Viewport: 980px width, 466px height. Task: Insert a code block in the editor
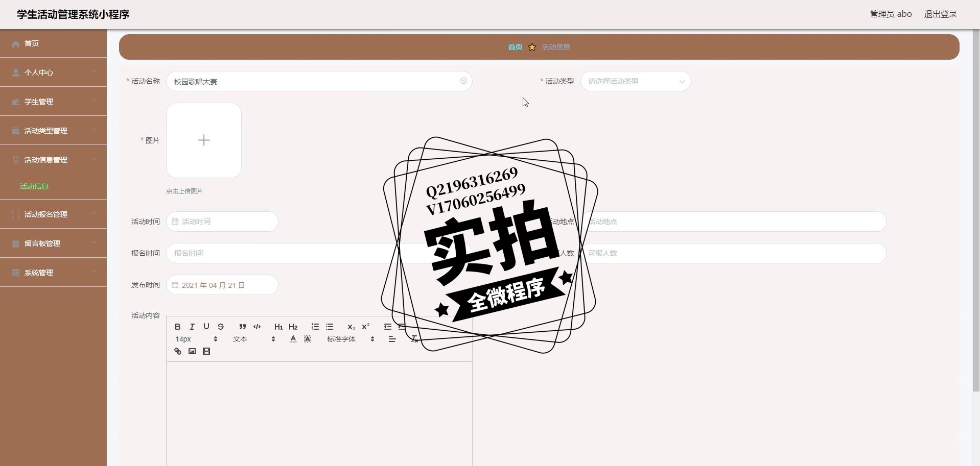coord(257,327)
